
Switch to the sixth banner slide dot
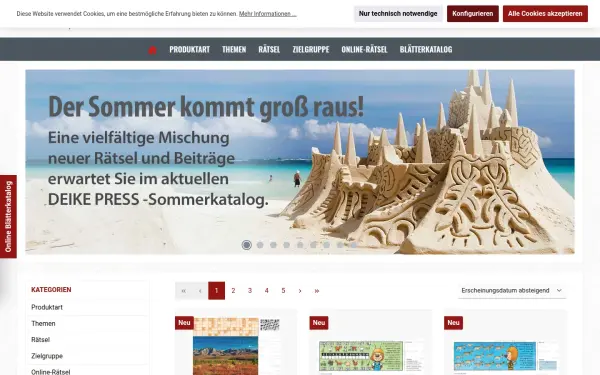click(313, 245)
